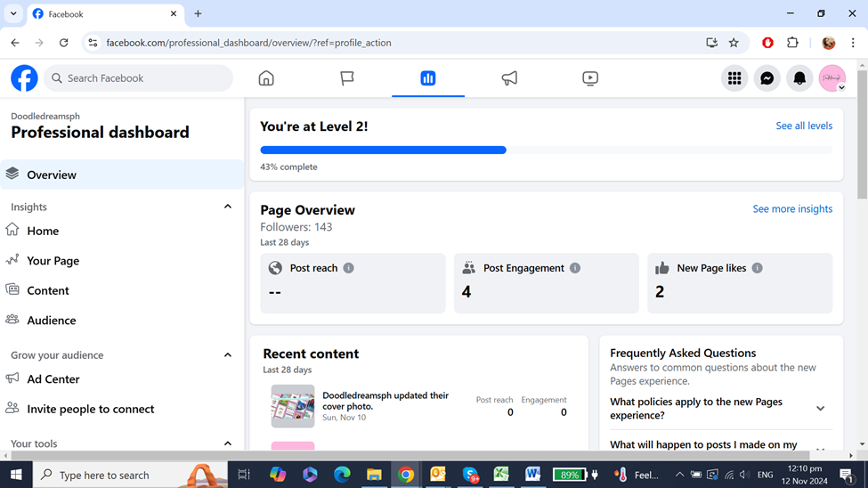868x488 pixels.
Task: Open a new browser tab
Action: 198,14
